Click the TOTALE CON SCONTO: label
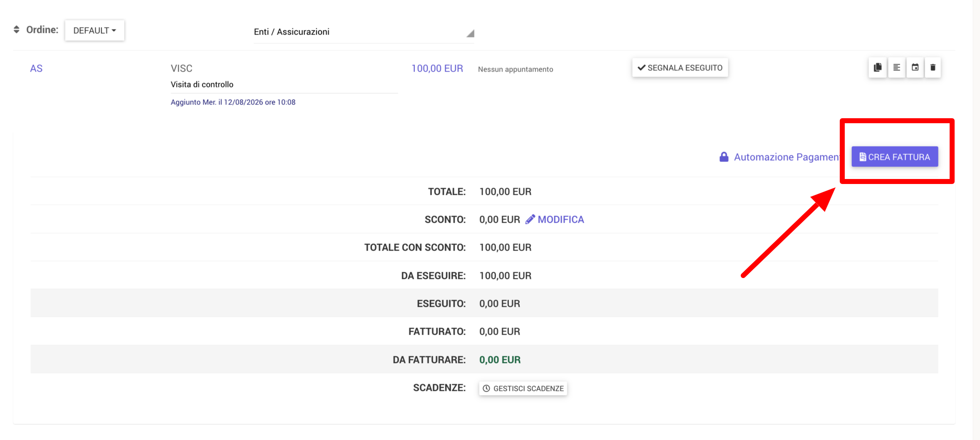This screenshot has width=980, height=440. (x=415, y=247)
